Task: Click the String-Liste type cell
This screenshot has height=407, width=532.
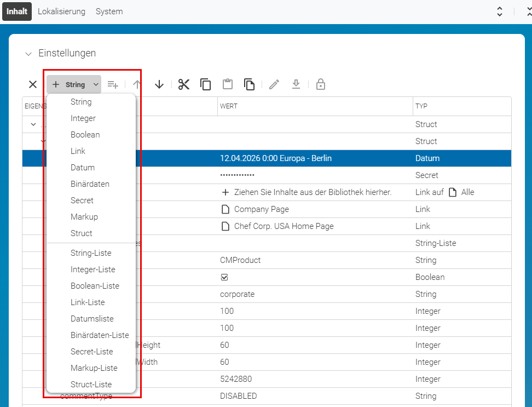Action: [462, 243]
